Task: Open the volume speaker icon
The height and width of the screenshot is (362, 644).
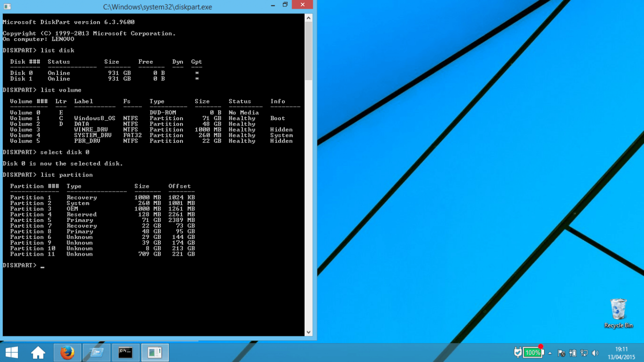Action: click(595, 353)
